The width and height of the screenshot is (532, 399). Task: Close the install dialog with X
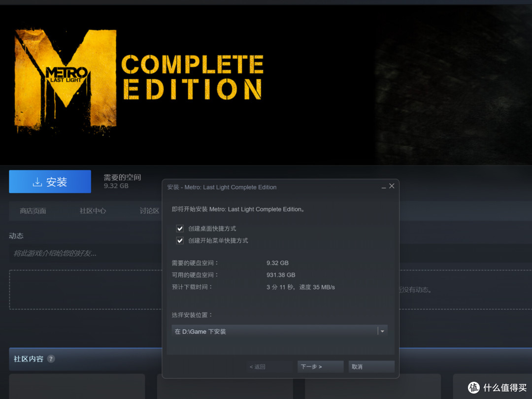pos(392,186)
